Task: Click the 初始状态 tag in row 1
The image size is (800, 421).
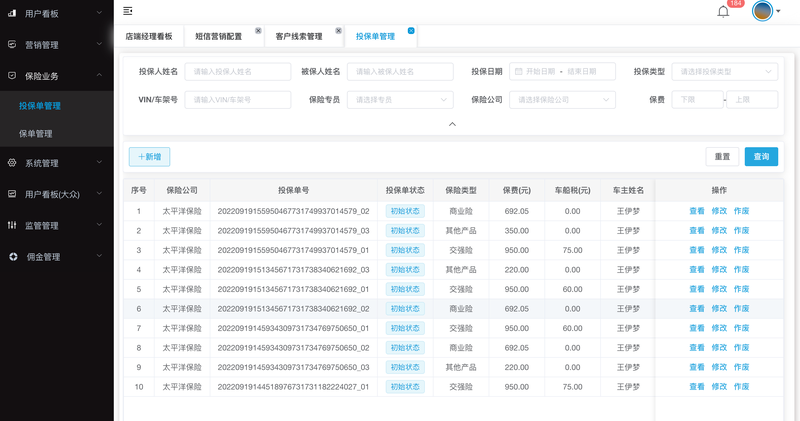Action: pos(405,211)
